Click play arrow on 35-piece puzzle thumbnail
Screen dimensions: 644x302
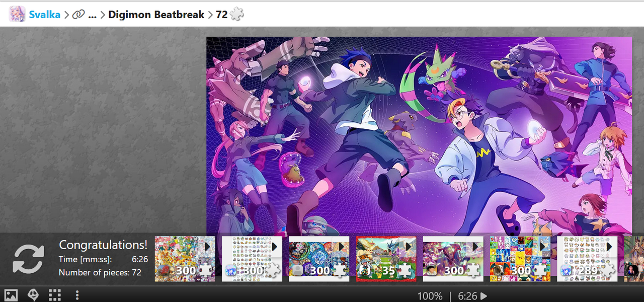click(x=409, y=247)
